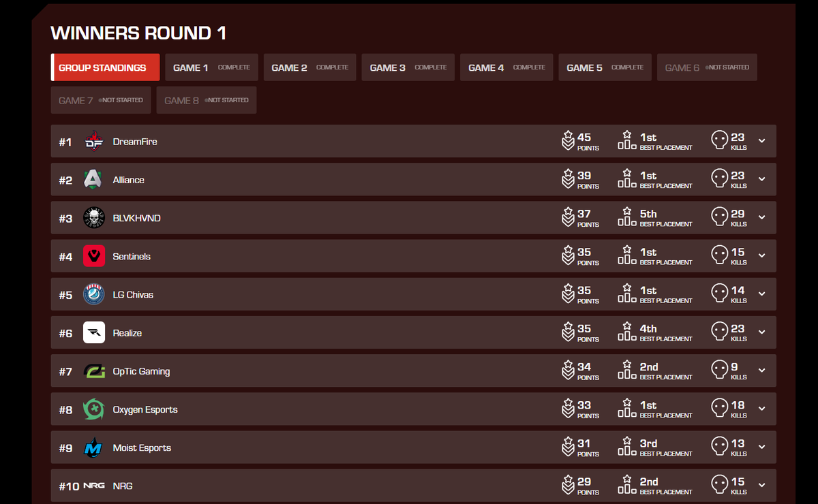Click the points badge icon in DreamFire row
This screenshot has height=504, width=818.
[568, 141]
